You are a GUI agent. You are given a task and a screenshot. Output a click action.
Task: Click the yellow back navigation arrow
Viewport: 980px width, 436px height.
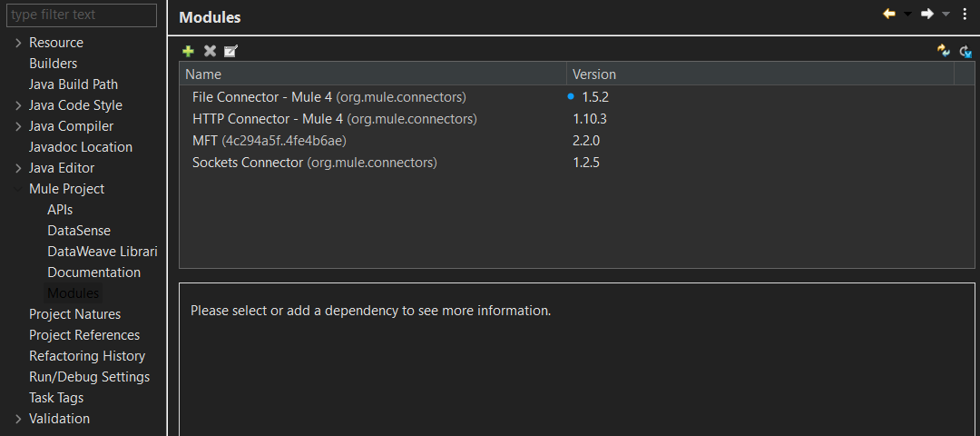click(889, 14)
